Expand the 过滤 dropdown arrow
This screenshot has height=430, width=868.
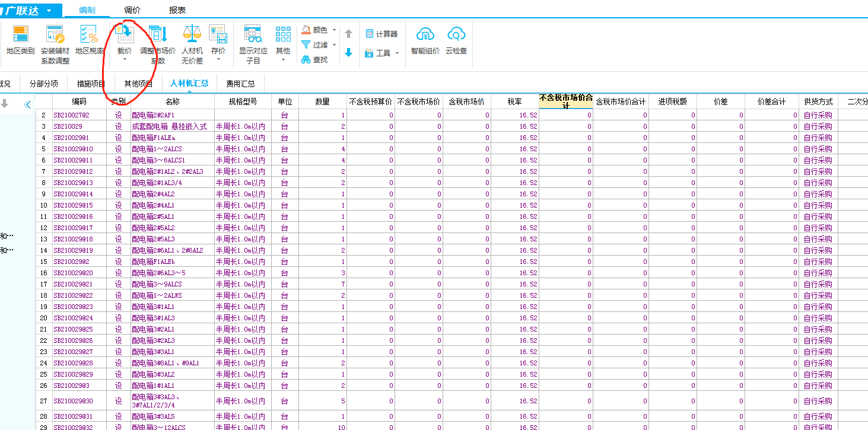pos(334,44)
